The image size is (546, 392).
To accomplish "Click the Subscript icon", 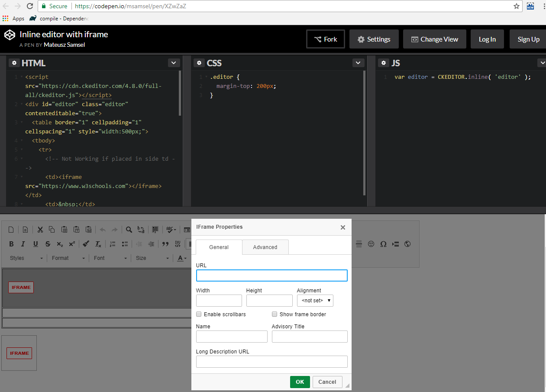I will [60, 244].
